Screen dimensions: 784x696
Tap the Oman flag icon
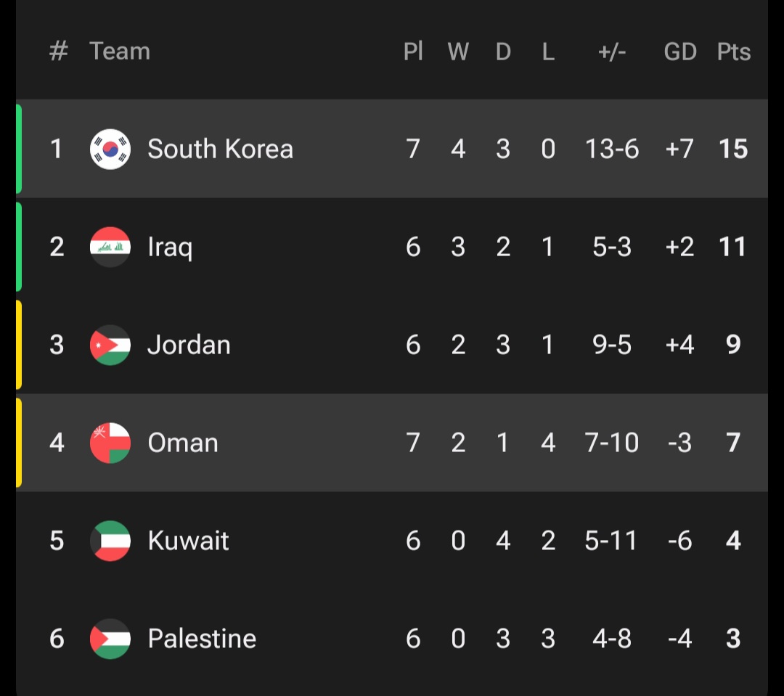click(110, 443)
